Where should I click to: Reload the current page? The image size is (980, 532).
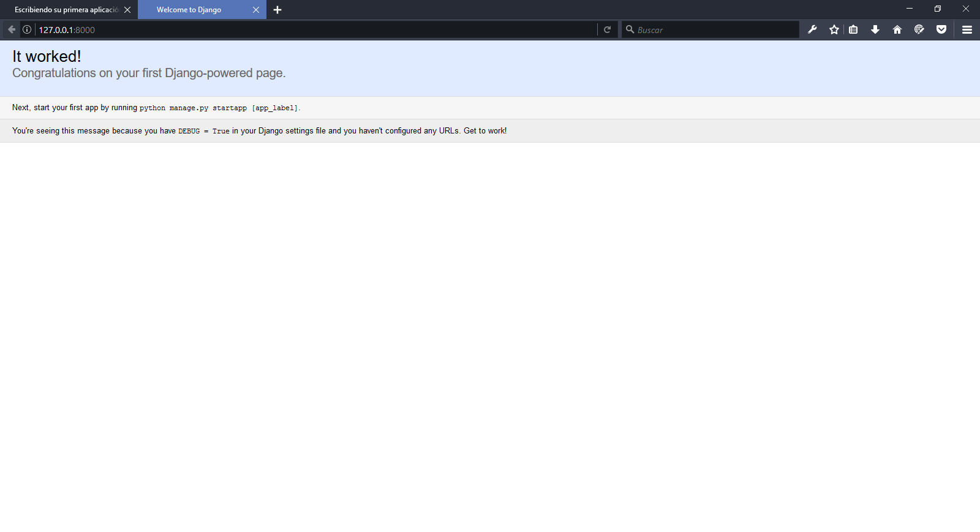607,29
